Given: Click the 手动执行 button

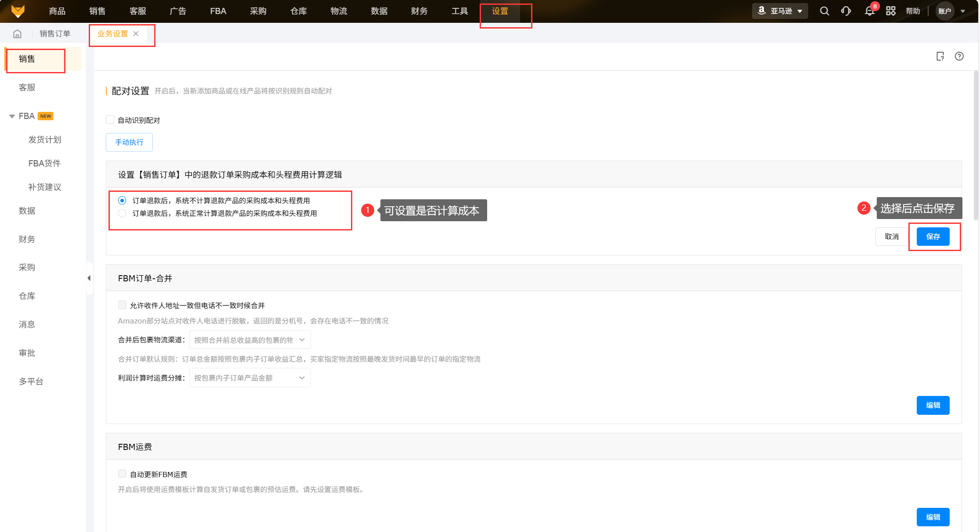Looking at the screenshot, I should click(129, 142).
